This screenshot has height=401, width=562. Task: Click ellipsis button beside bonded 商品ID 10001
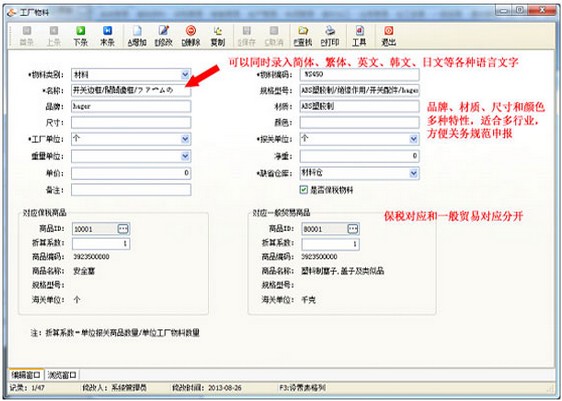click(x=123, y=229)
